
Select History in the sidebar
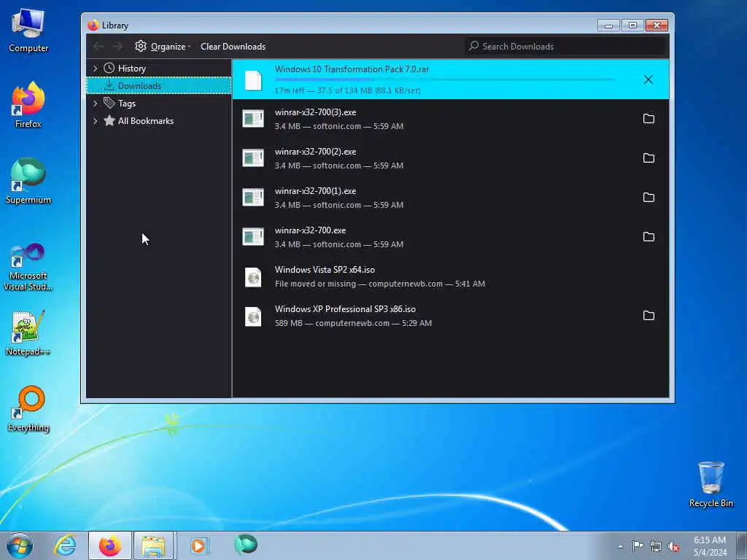[131, 68]
